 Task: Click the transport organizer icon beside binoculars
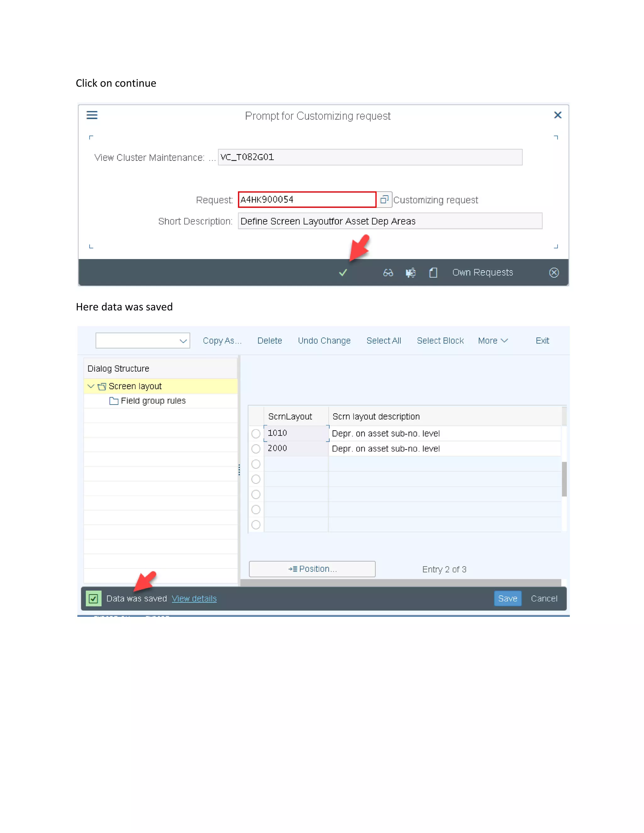(x=410, y=273)
